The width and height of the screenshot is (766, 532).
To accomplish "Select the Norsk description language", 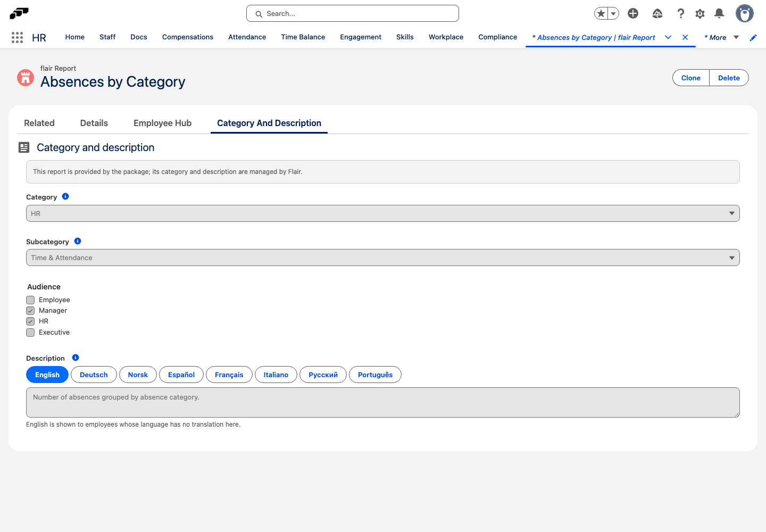I will (138, 375).
